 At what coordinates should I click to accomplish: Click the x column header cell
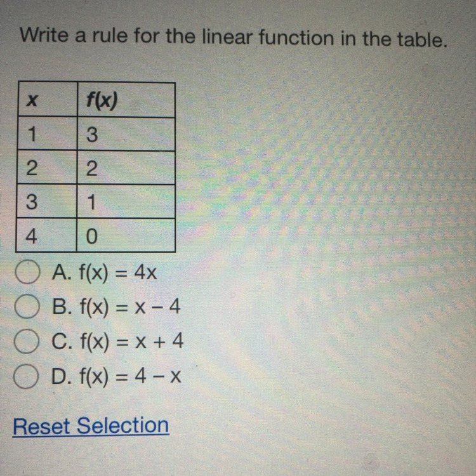point(48,99)
